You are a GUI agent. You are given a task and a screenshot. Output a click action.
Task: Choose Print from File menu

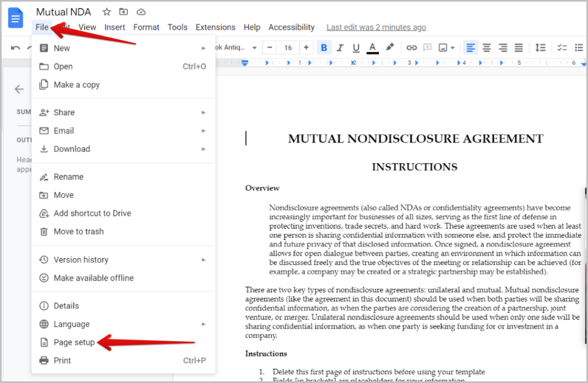tap(123, 361)
